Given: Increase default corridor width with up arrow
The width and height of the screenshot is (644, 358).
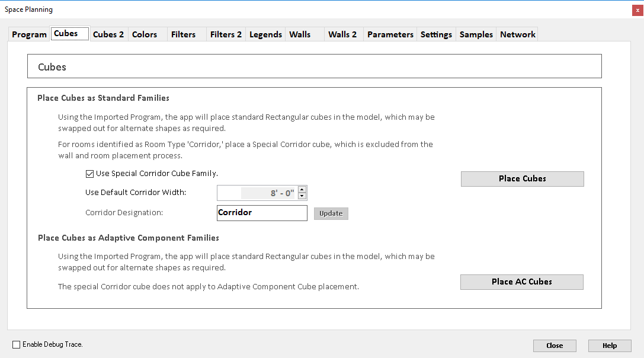Looking at the screenshot, I should pos(302,189).
